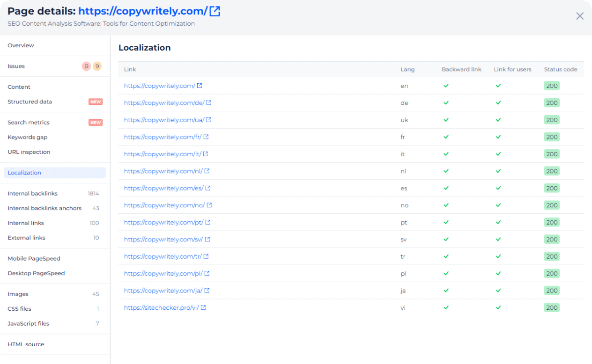592x364 pixels.
Task: Click the 'uk' language cell
Action: (x=404, y=120)
